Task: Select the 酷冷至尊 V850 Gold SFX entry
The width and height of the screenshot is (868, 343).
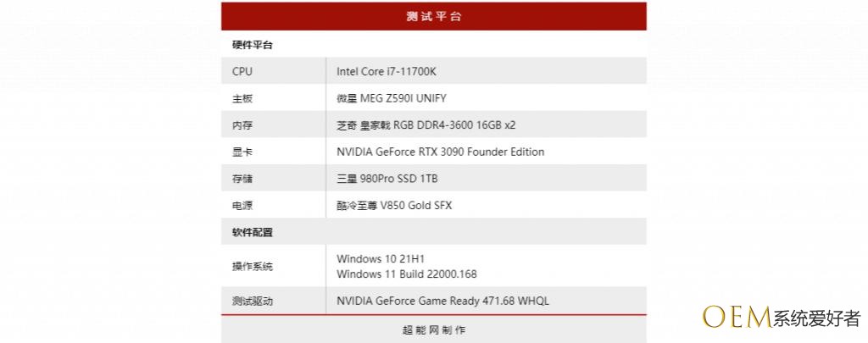Action: pyautogui.click(x=393, y=206)
